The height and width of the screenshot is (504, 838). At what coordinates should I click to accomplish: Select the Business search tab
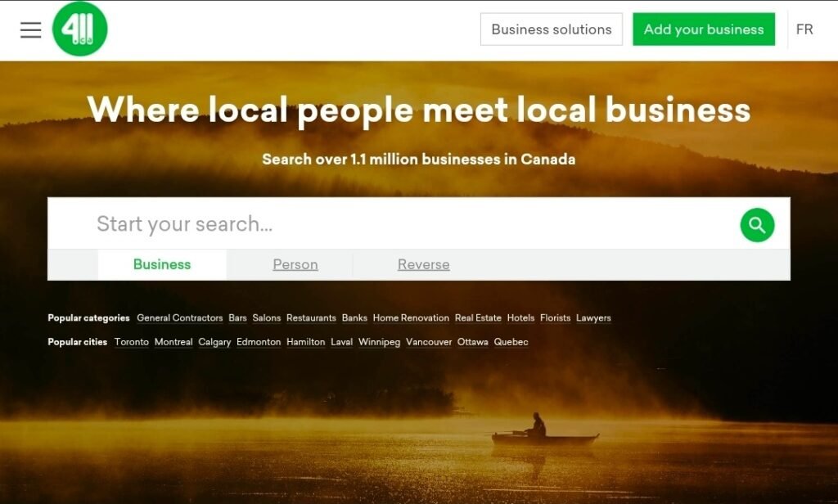pyautogui.click(x=162, y=264)
